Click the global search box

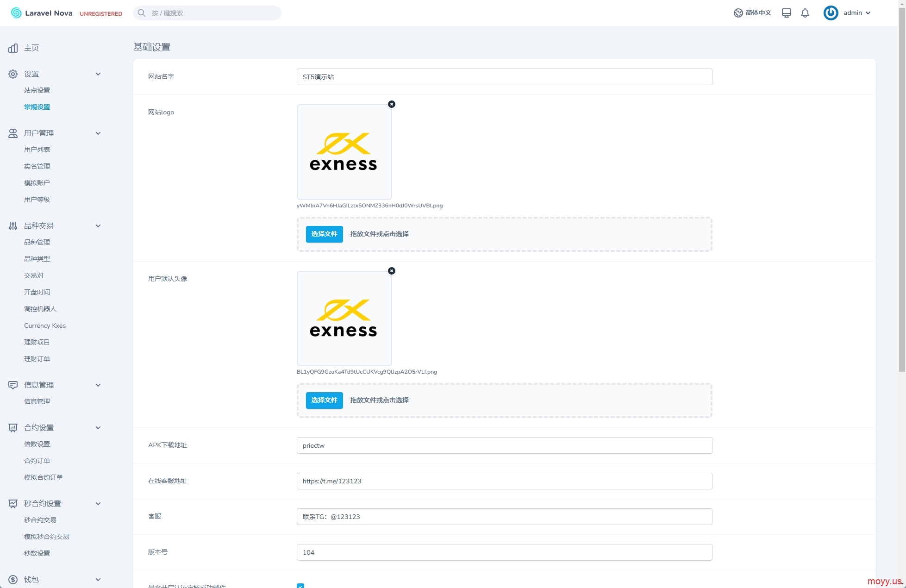[207, 13]
